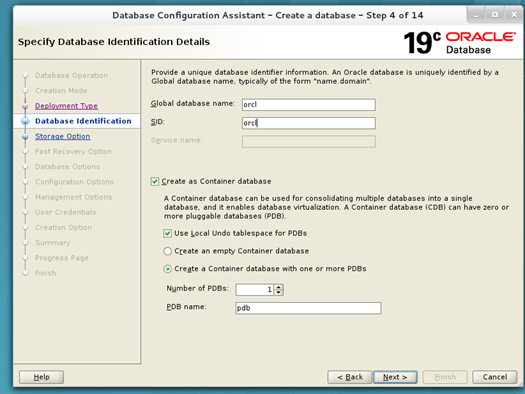Click the Specify Database Identification Details heading
The image size is (525, 394).
point(114,42)
